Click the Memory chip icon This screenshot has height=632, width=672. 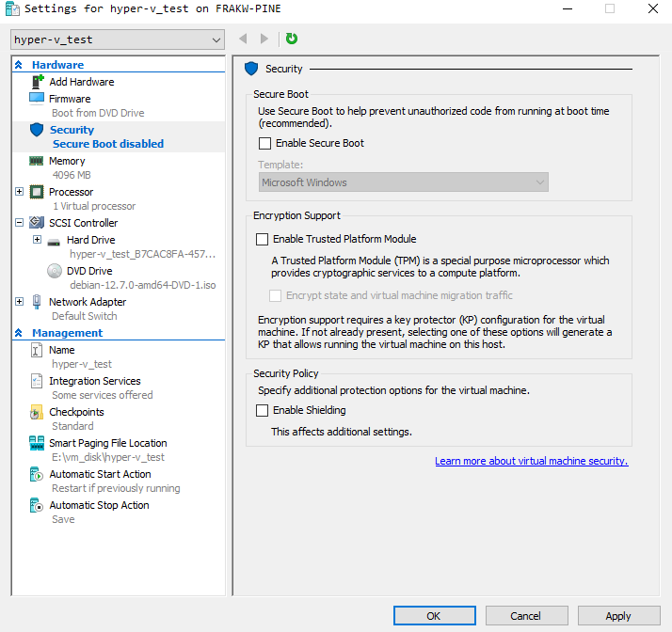[37, 161]
